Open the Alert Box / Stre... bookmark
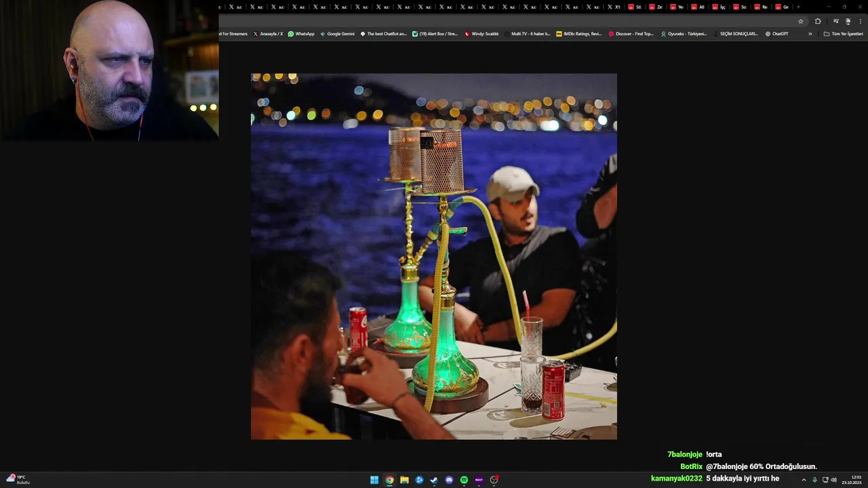This screenshot has width=868, height=488. [435, 33]
